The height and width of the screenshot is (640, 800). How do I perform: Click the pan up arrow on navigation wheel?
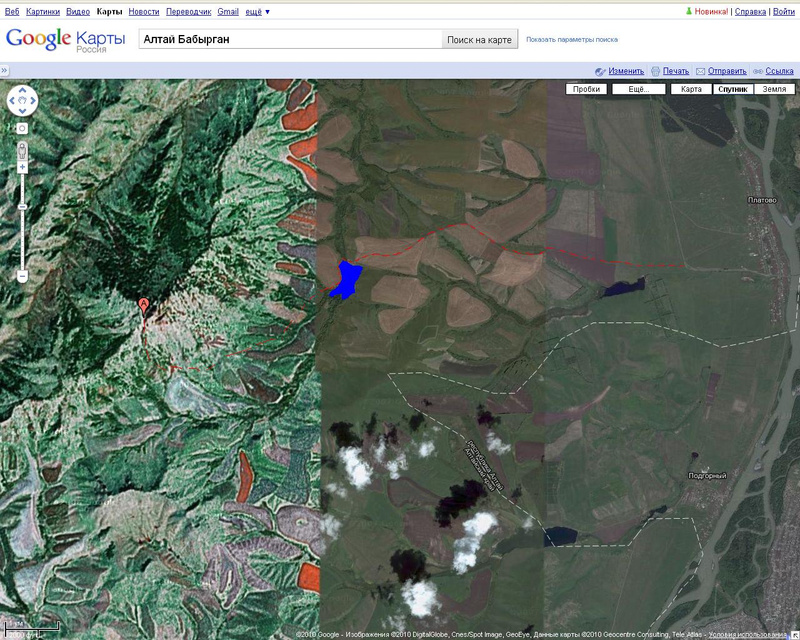tap(22, 91)
